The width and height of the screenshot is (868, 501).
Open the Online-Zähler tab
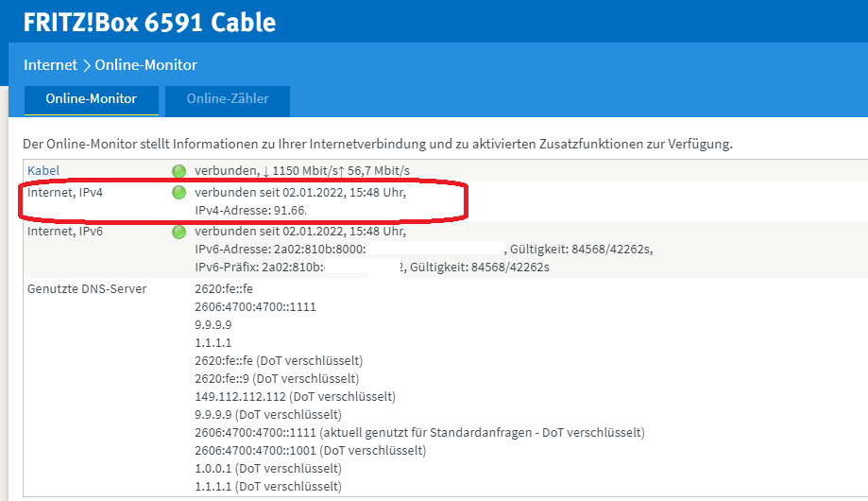pos(228,100)
